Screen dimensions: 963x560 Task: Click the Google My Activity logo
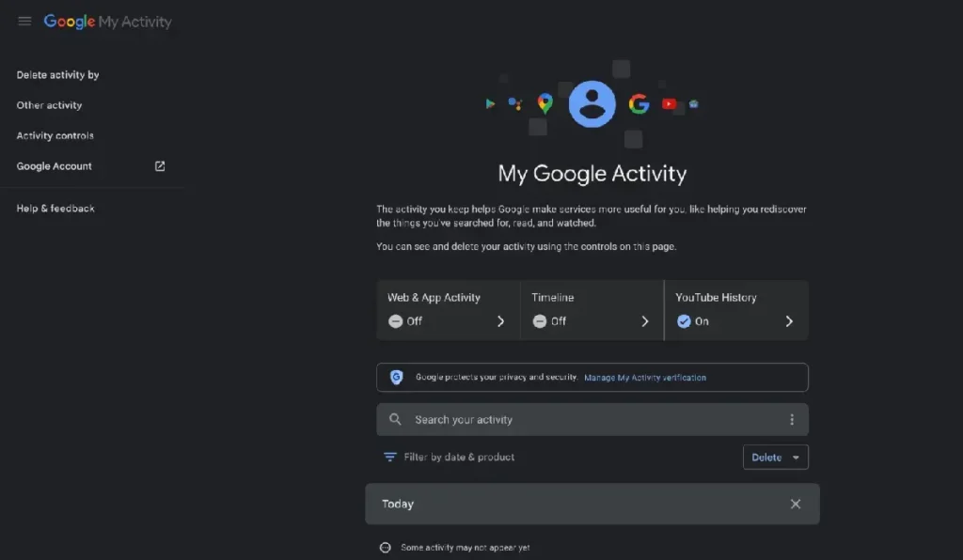[x=108, y=22]
